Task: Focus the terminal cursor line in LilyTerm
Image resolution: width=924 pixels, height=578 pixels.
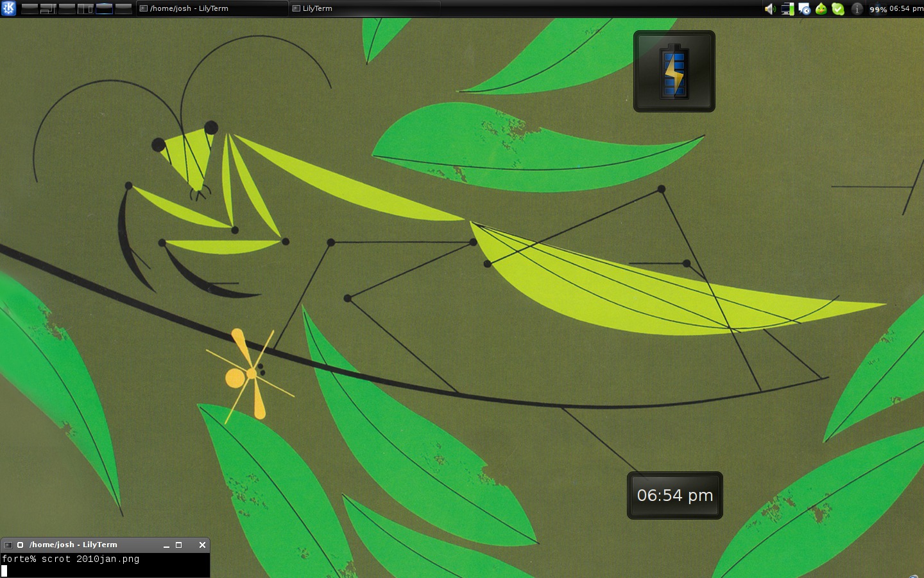Action: [x=4, y=570]
